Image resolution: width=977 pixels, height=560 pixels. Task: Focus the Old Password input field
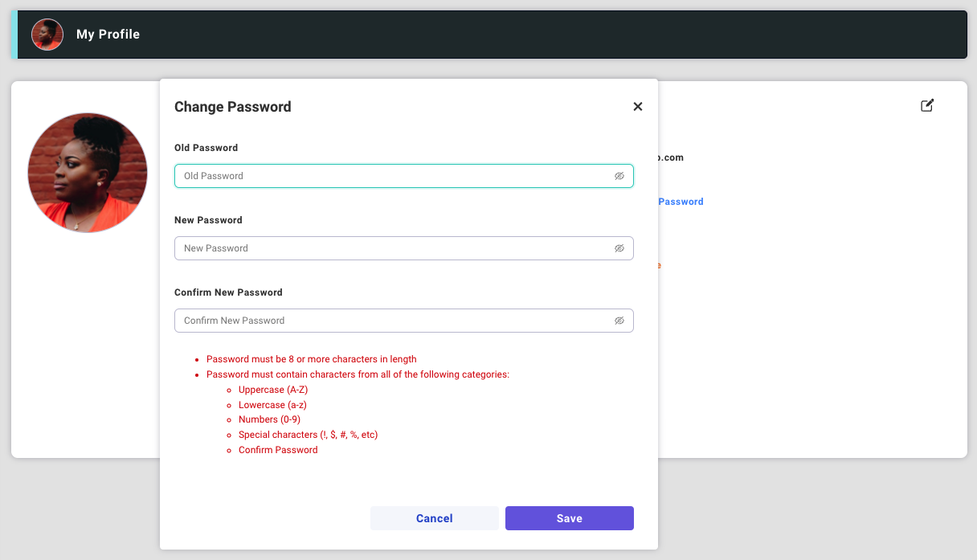click(x=394, y=176)
